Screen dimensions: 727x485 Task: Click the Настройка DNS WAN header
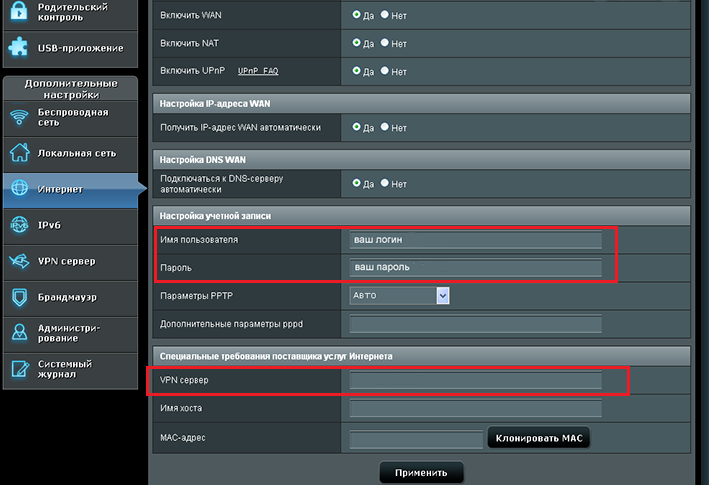(x=421, y=160)
